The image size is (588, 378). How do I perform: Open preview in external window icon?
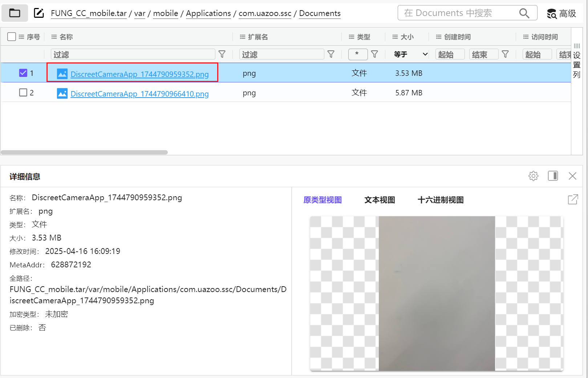point(572,200)
